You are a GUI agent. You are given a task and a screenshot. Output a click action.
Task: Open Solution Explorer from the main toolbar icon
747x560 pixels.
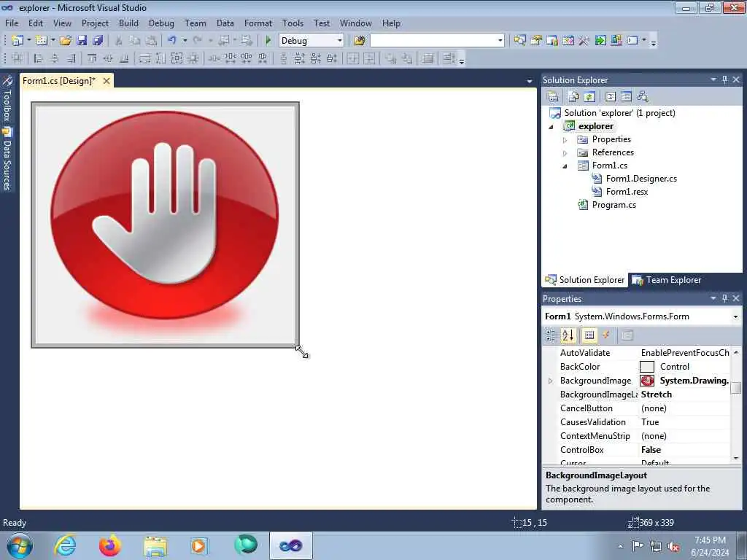coord(519,41)
